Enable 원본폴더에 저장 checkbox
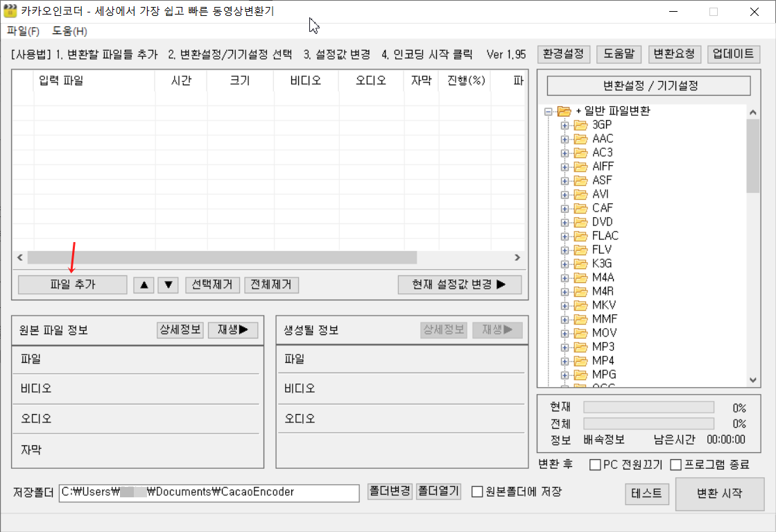 coord(477,491)
